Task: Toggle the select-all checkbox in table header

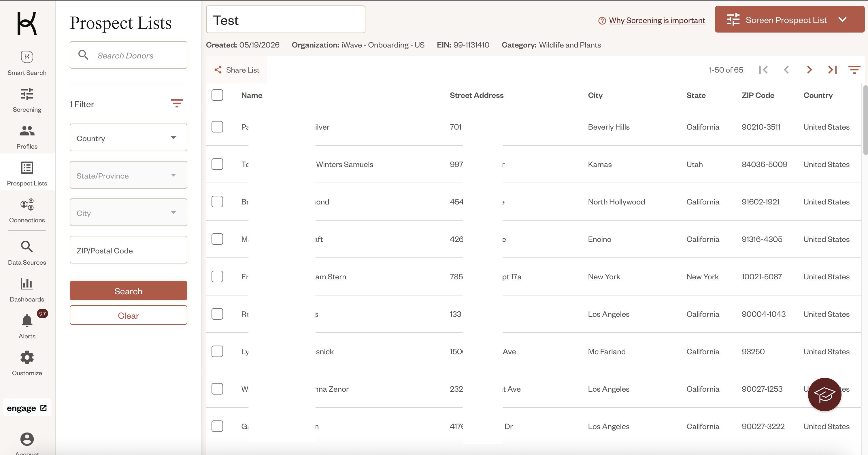Action: [217, 95]
